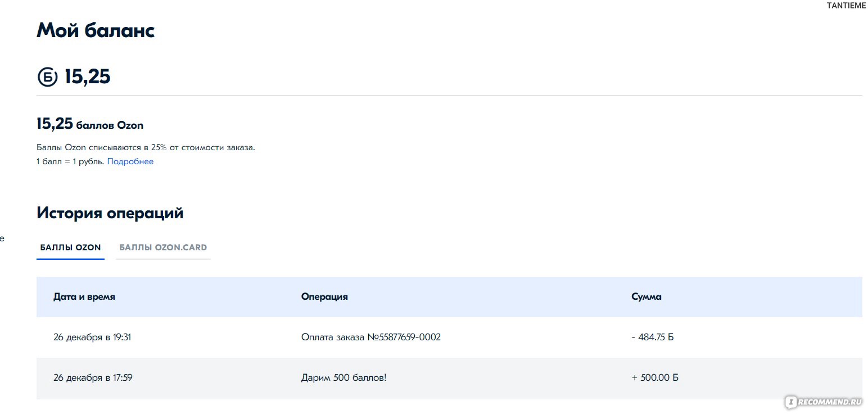The width and height of the screenshot is (868, 414).
Task: Click Дарим 500 баллов! entry
Action: coord(344,378)
